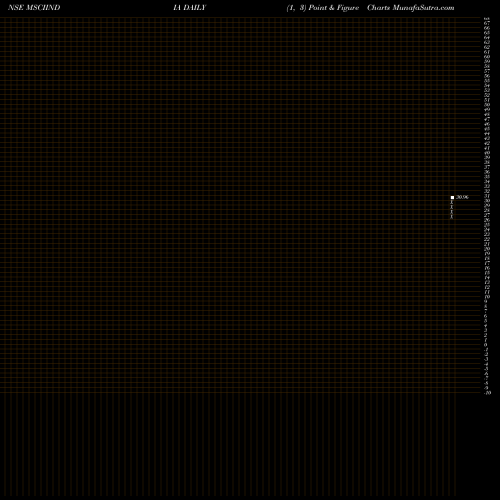Click the Charts MunafaSutra.com text

411,8
